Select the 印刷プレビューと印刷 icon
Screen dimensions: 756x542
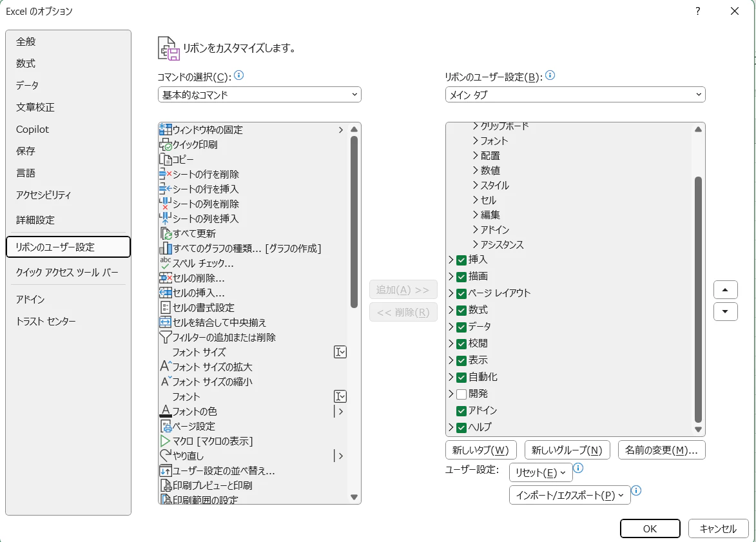[x=166, y=485]
